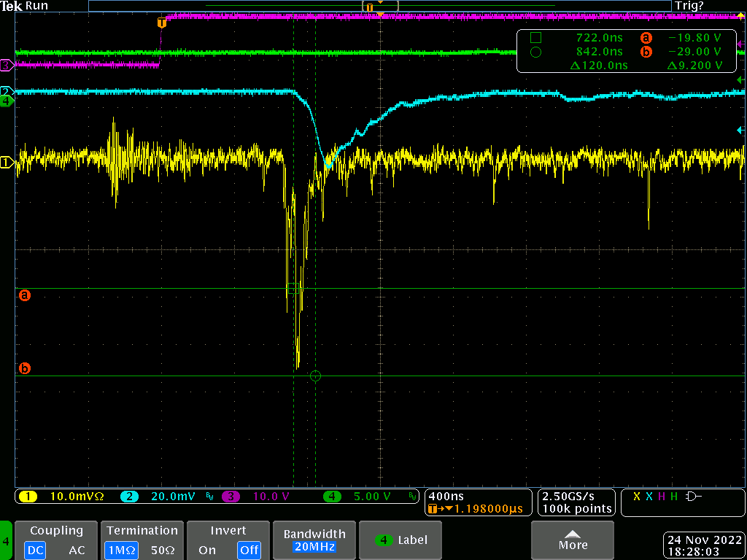This screenshot has width=747, height=560.
Task: Click the channel 1 yellow ground marker
Action: click(x=7, y=163)
